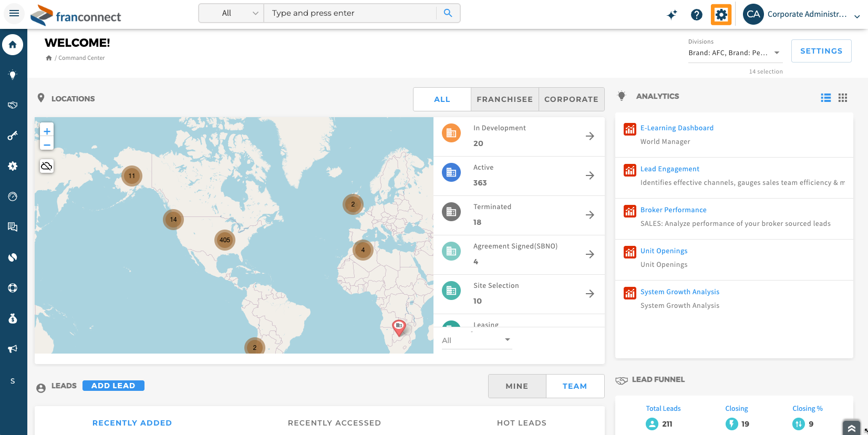
Task: Click the Closing % funnel stat
Action: pyautogui.click(x=808, y=417)
